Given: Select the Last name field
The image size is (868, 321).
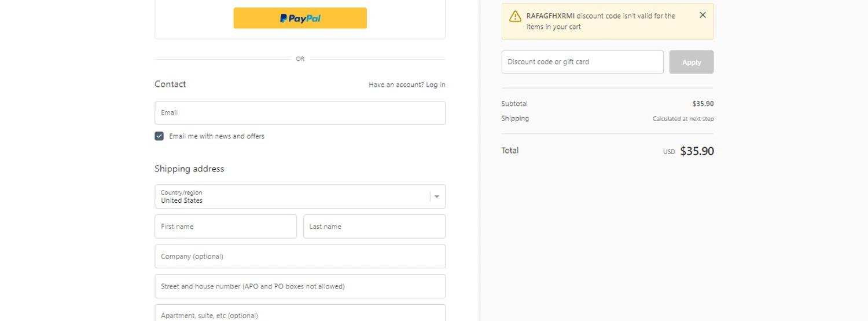Looking at the screenshot, I should point(374,227).
